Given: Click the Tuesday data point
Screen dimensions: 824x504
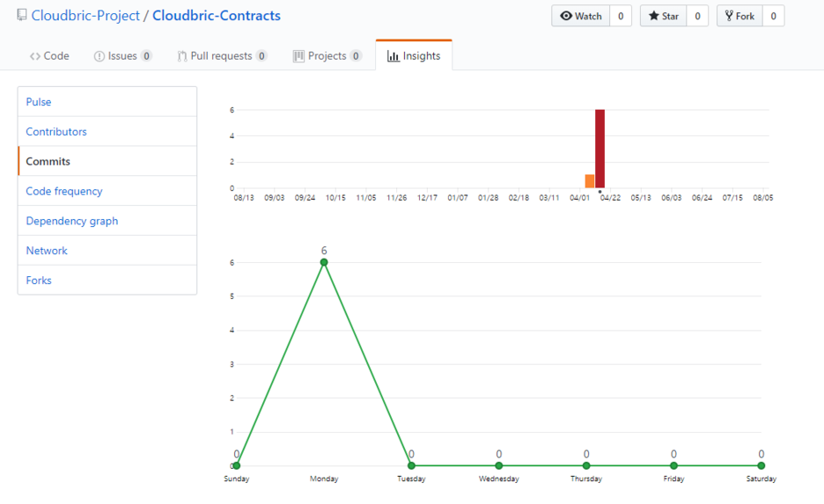Looking at the screenshot, I should click(x=411, y=465).
